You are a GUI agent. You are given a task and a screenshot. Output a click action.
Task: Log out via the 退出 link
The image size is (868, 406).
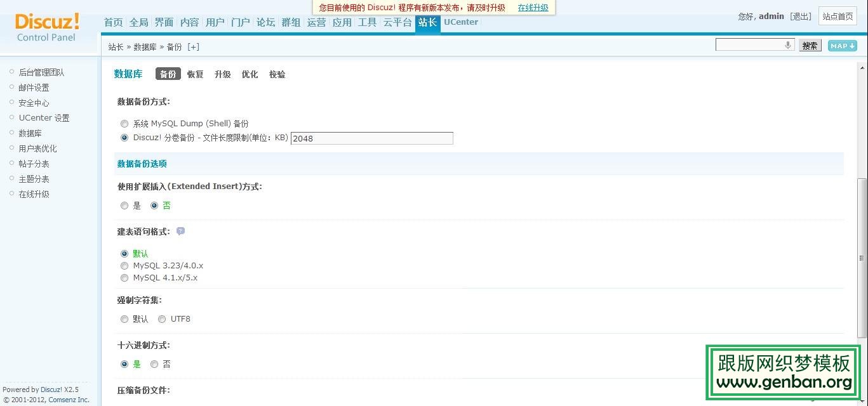pos(801,16)
